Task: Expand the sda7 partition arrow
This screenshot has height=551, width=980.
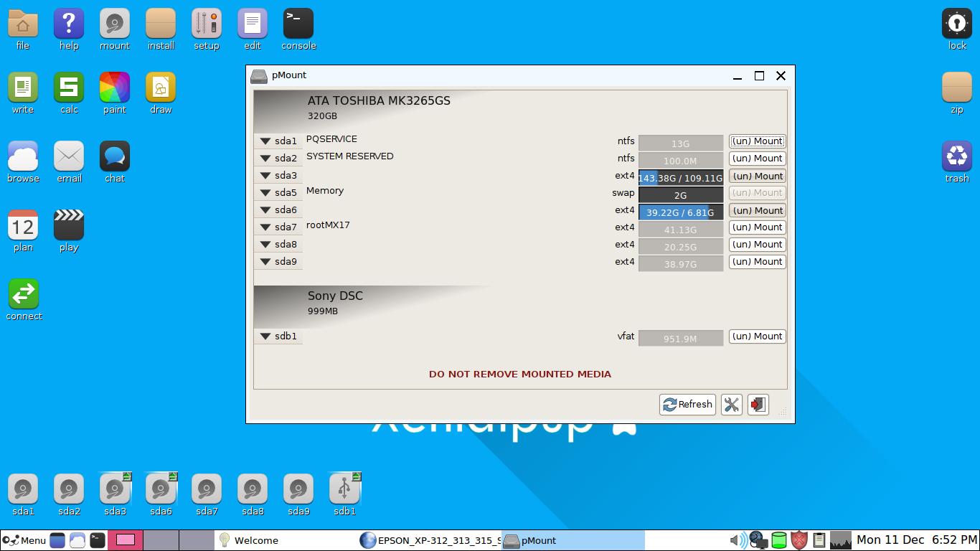Action: [265, 227]
